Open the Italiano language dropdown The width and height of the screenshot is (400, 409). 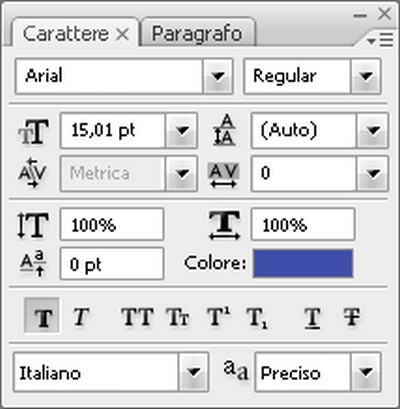pyautogui.click(x=194, y=372)
